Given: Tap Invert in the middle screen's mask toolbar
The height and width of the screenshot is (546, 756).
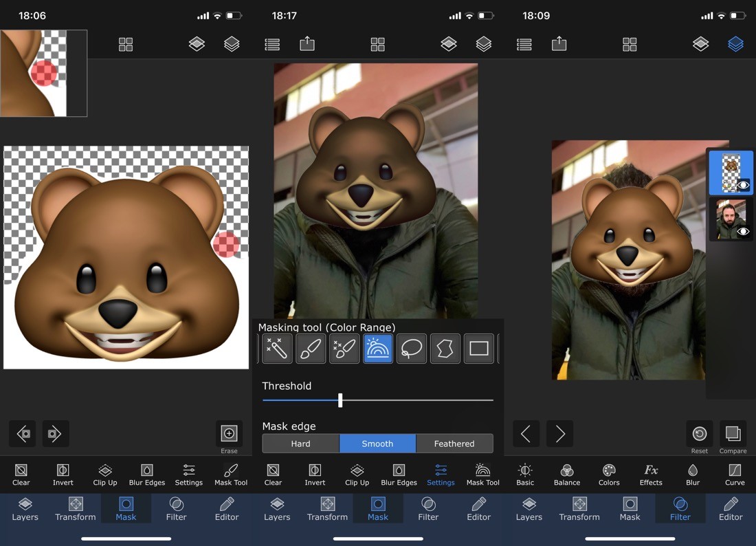Looking at the screenshot, I should 315,474.
